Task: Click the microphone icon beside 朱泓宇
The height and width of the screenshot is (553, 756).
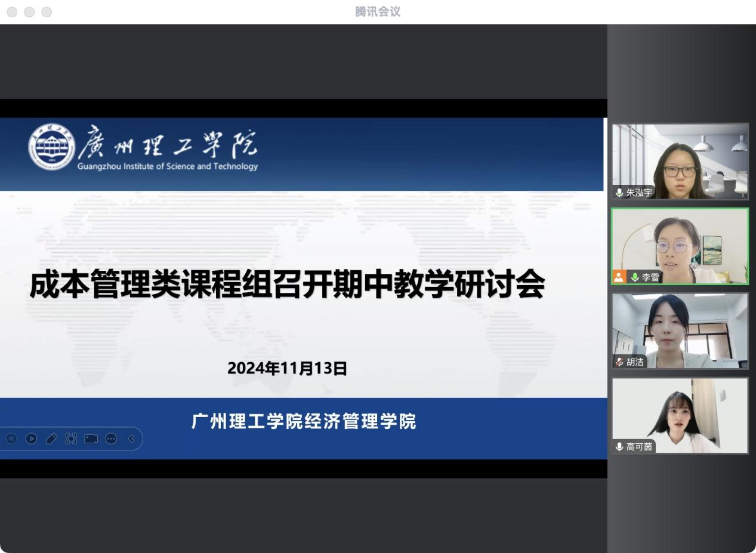Action: tap(619, 193)
